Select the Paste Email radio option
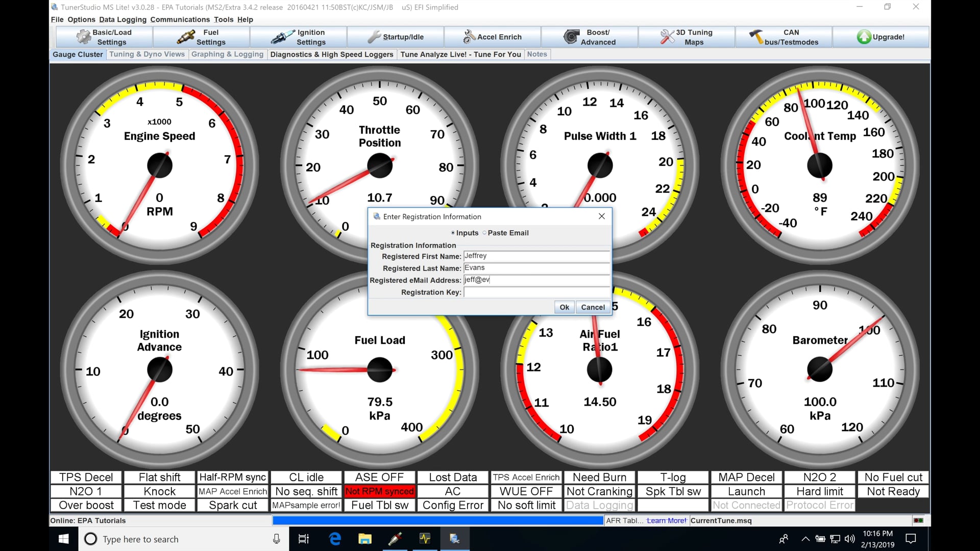Viewport: 980px width, 551px height. [484, 233]
